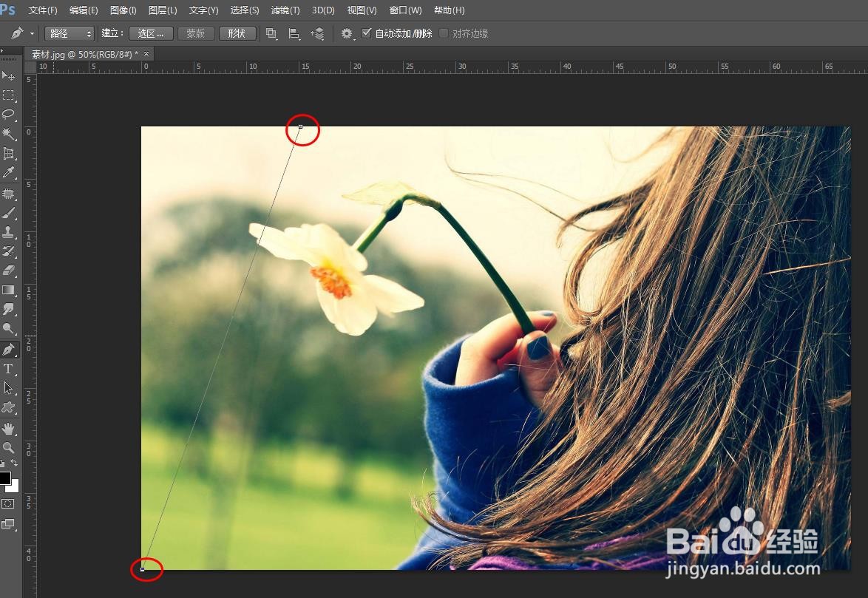Viewport: 868px width, 598px height.
Task: Open the 滤镜(T) menu
Action: pyautogui.click(x=285, y=10)
